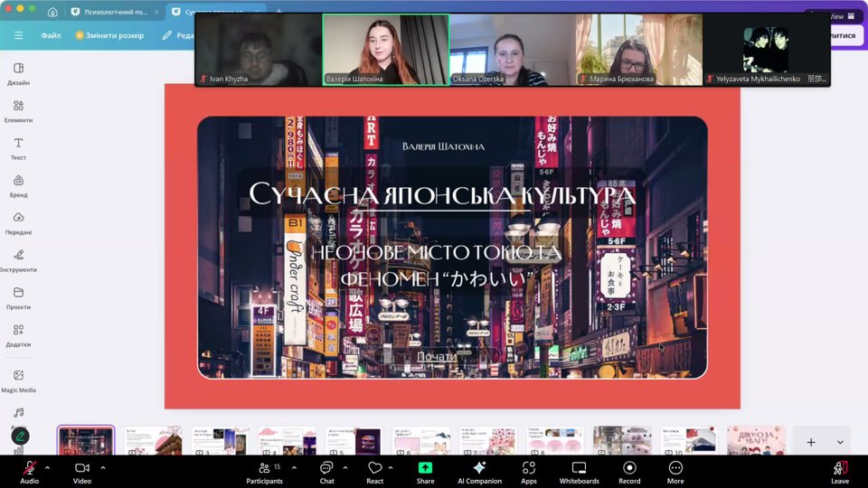Open the Передані uploads panel

18,223
